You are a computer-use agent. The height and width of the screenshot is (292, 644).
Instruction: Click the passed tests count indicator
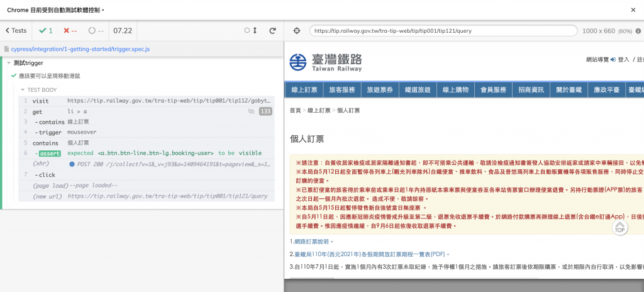[x=45, y=30]
